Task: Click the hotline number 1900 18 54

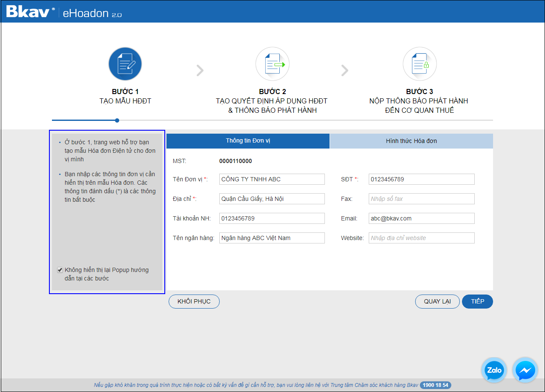Action: click(436, 385)
